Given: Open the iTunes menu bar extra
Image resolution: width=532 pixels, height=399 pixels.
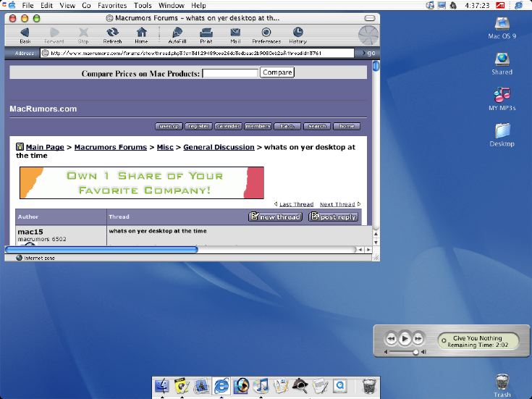Looking at the screenshot, I should 430,6.
